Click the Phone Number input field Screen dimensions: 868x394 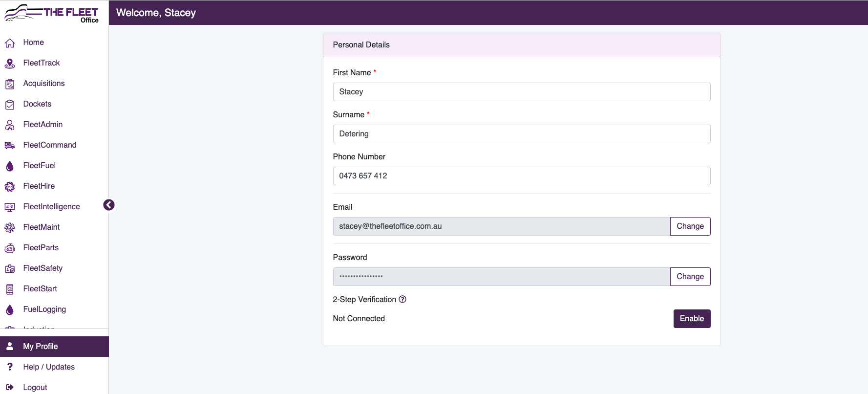click(522, 176)
